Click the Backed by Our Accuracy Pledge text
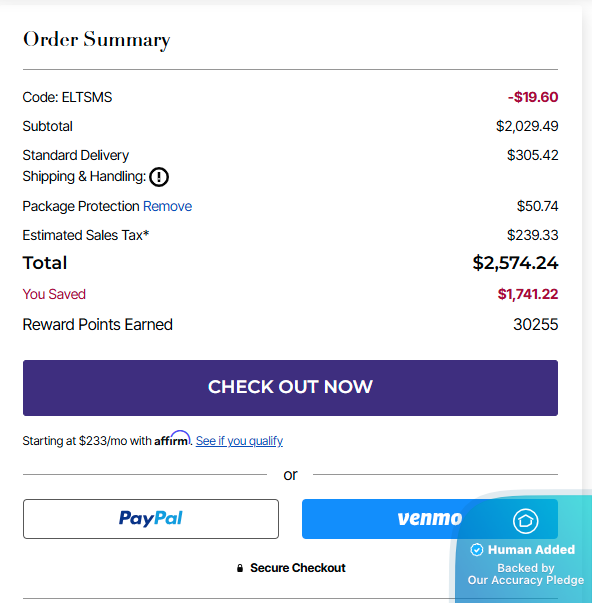The height and width of the screenshot is (603, 592). 525,574
